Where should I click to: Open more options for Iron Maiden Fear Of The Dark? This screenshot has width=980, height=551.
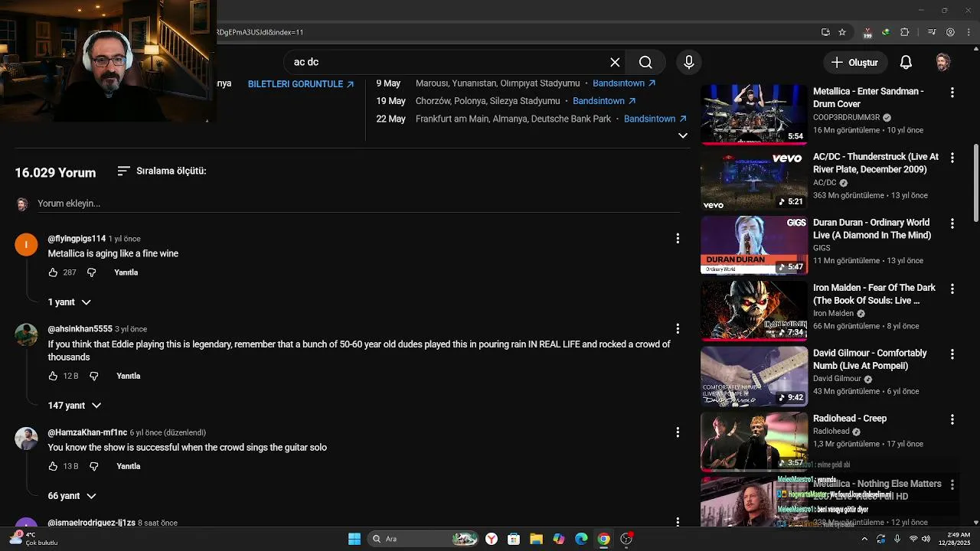point(952,289)
